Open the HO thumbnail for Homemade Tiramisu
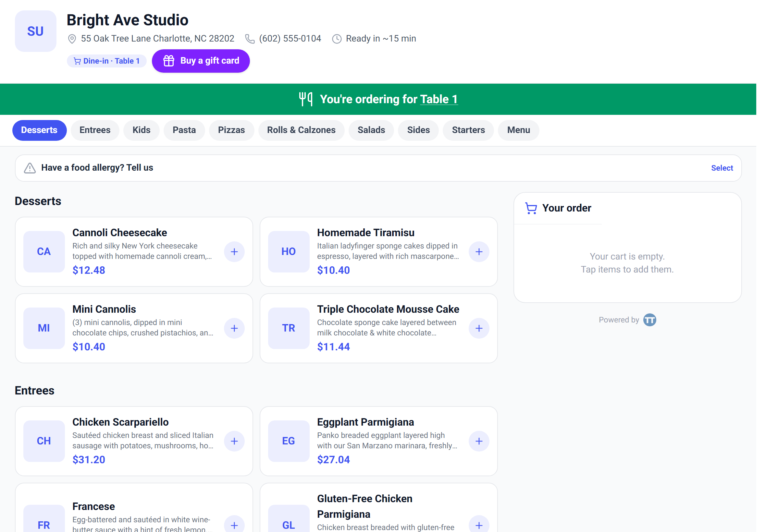This screenshot has width=766, height=532. [289, 252]
